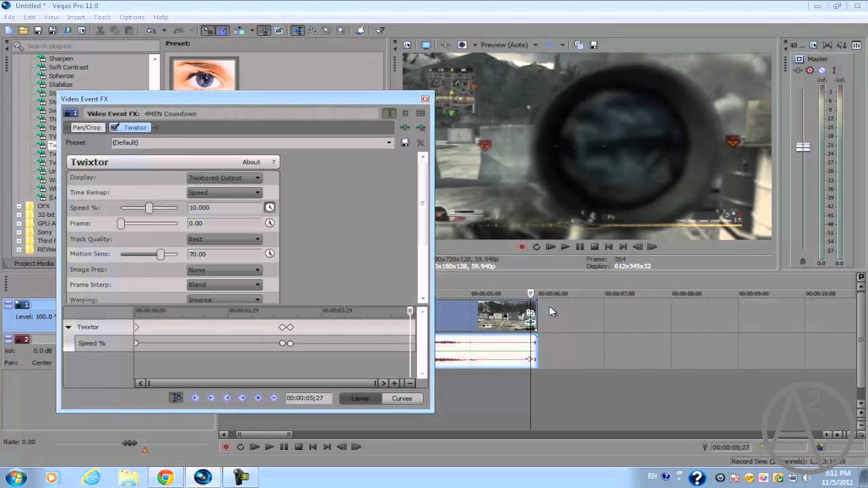Switch keyframe view to Lanes
The width and height of the screenshot is (868, 488).
click(x=360, y=399)
